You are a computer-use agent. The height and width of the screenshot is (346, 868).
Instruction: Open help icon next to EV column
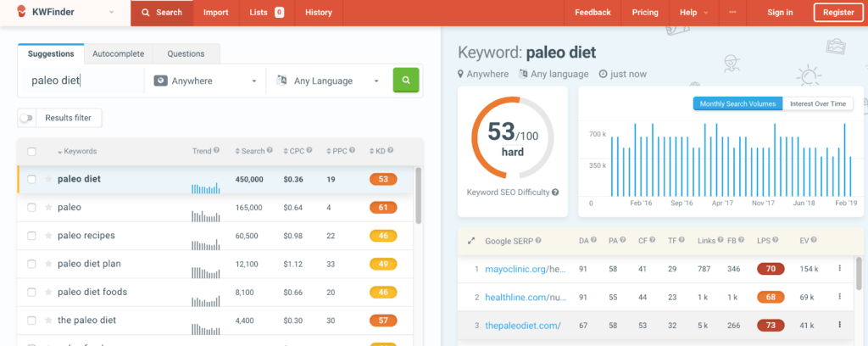[x=814, y=240]
